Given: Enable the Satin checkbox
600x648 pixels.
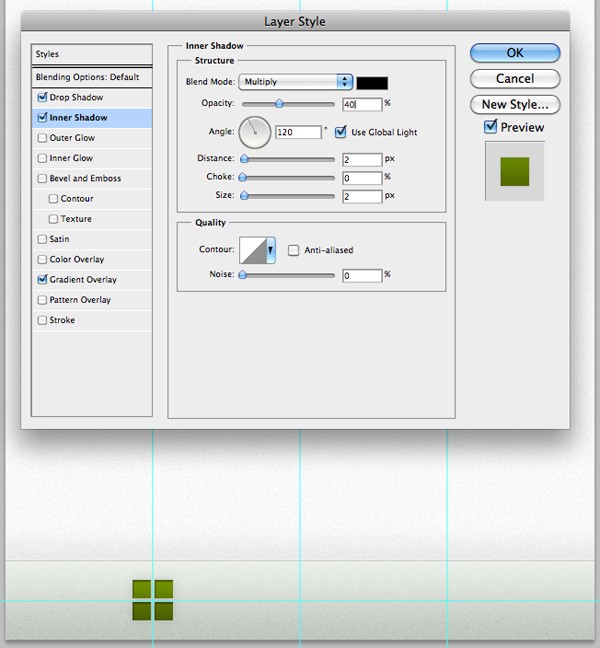Looking at the screenshot, I should click(42, 239).
